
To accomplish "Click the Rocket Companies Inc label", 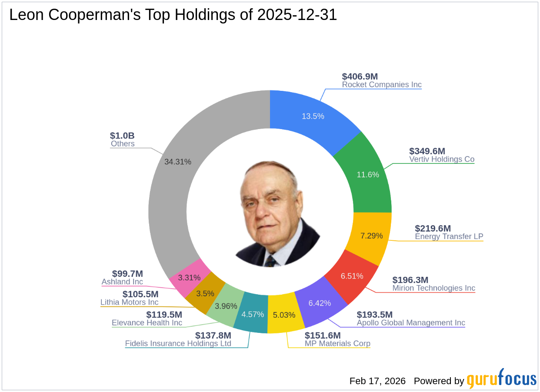I will click(382, 85).
